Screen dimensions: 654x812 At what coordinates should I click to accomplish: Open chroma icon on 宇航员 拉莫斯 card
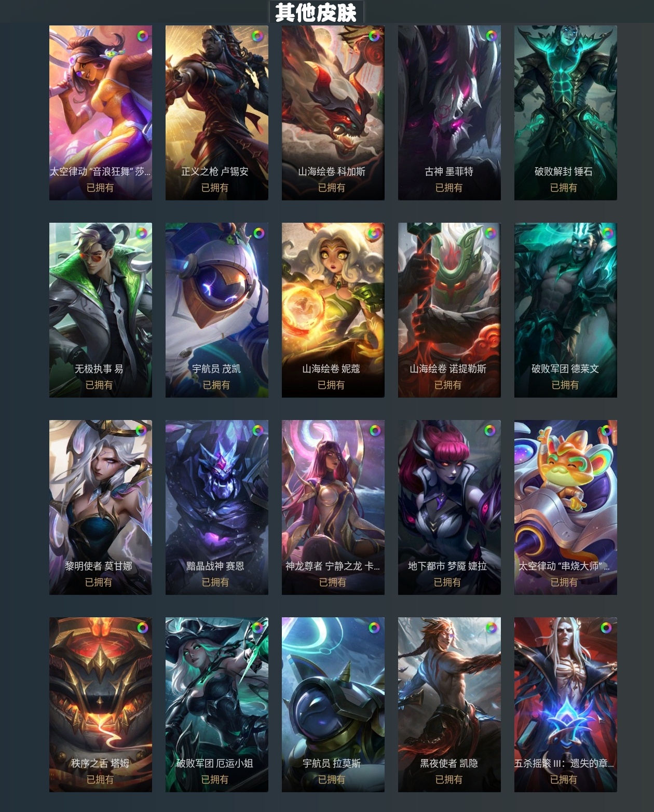(x=374, y=628)
